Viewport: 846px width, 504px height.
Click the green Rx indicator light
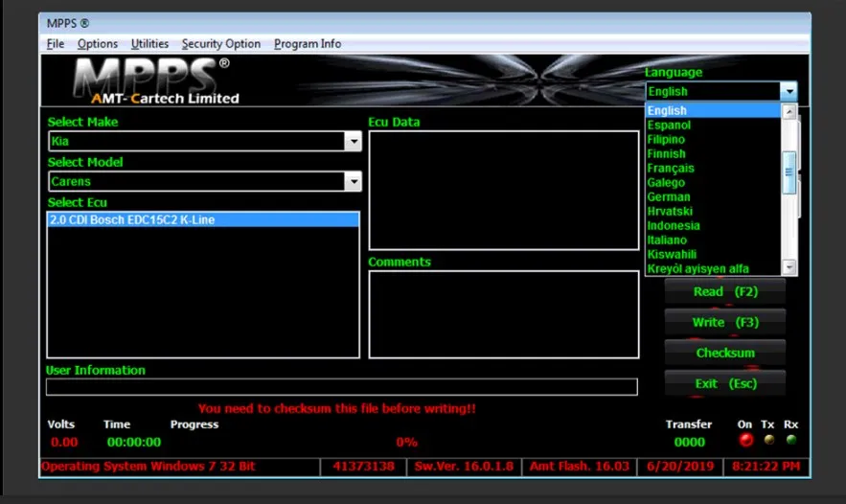(x=791, y=440)
